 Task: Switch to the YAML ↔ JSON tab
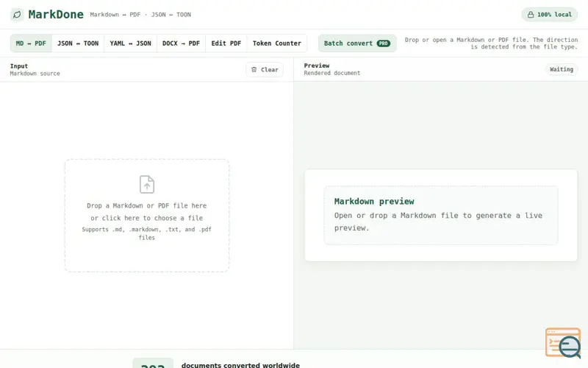click(x=131, y=43)
